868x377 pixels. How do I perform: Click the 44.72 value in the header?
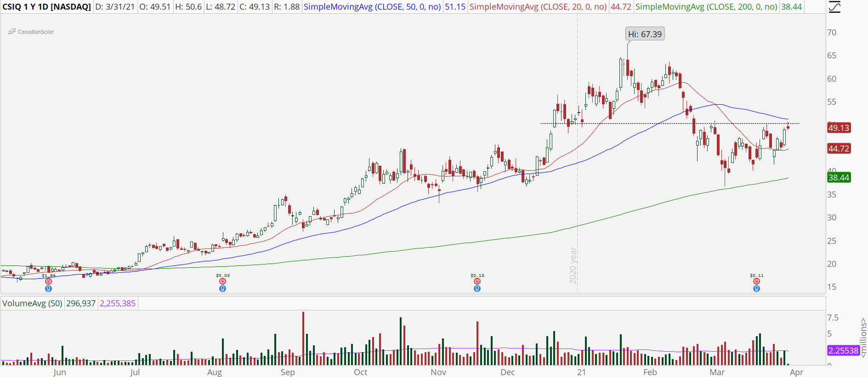tap(621, 7)
